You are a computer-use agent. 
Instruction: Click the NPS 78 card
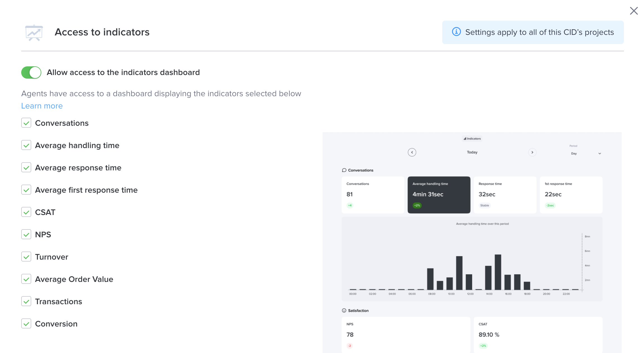[x=406, y=335]
